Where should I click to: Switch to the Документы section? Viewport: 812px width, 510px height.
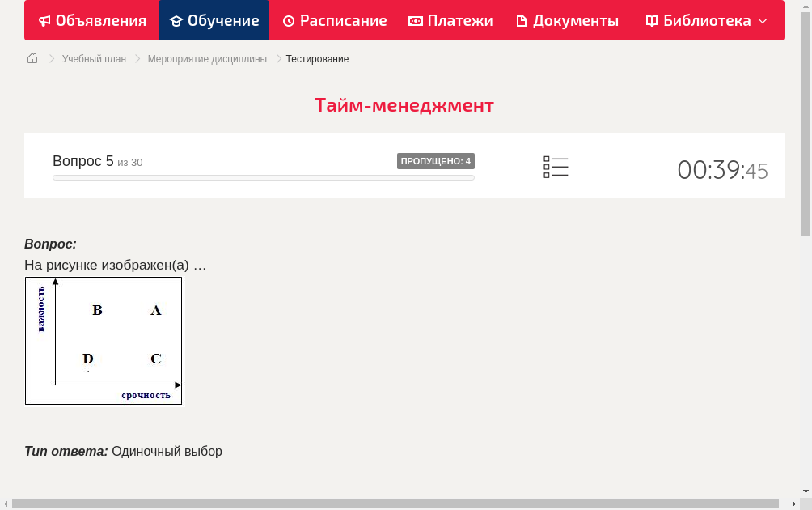point(567,20)
